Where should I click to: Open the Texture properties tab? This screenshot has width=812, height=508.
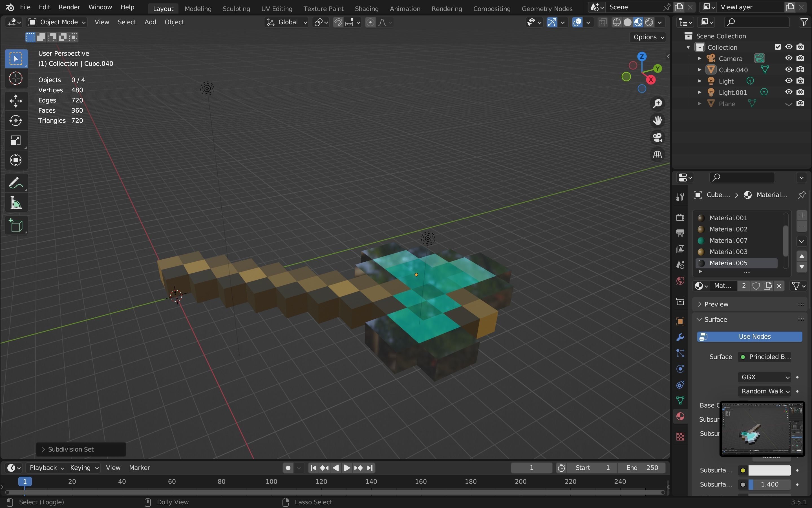(680, 436)
